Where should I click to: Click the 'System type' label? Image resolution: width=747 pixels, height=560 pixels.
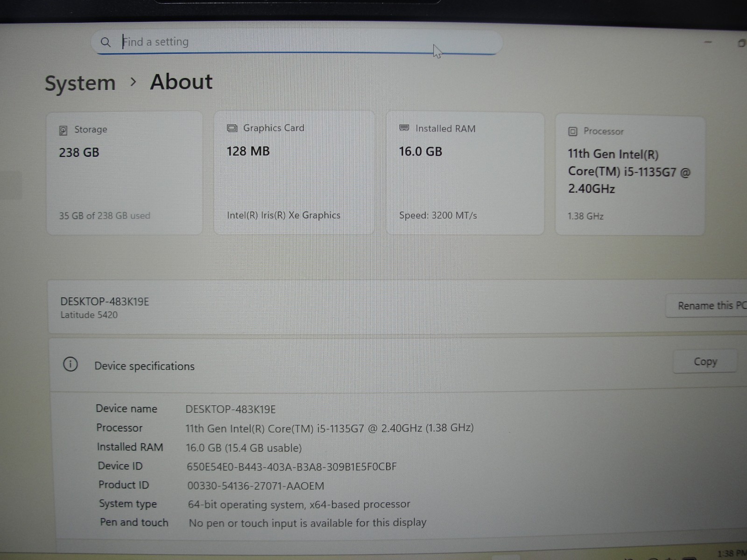pos(128,504)
